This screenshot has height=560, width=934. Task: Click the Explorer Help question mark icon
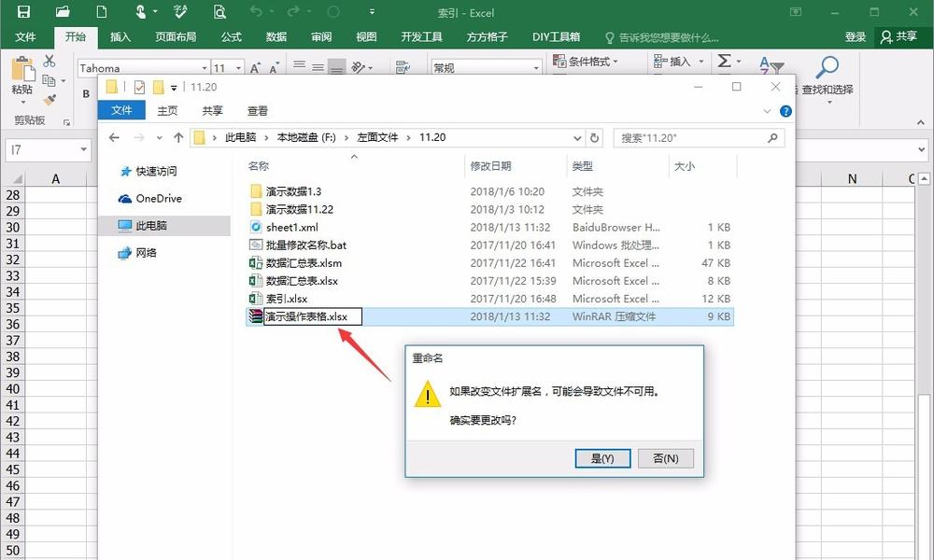click(785, 111)
